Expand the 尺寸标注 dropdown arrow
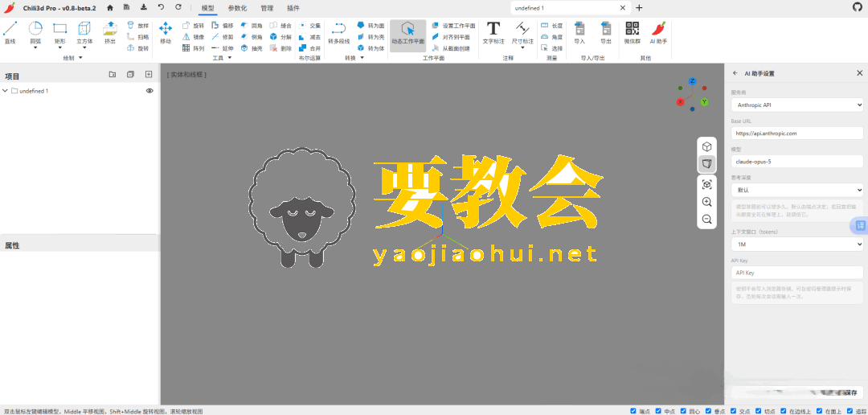The image size is (868, 415). [522, 47]
